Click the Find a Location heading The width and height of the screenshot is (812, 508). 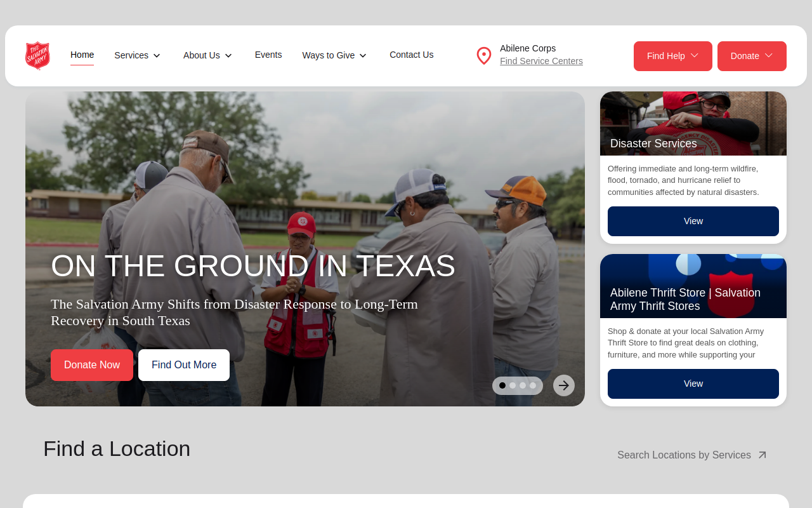117,448
